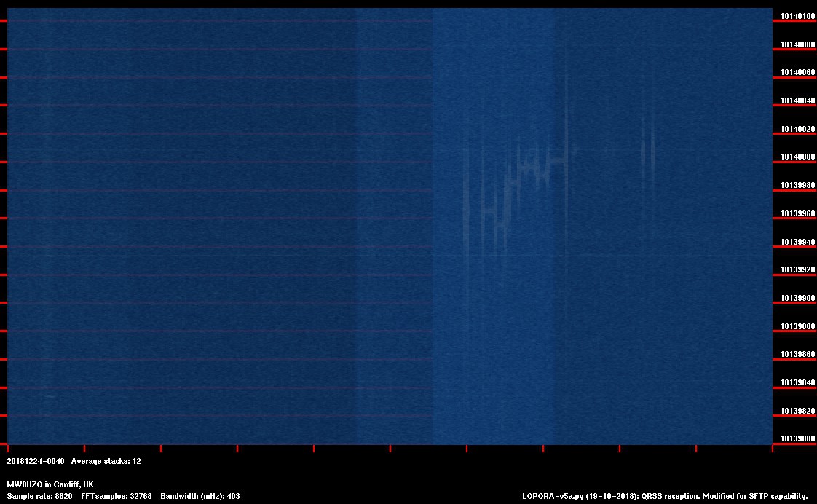Select the 10140020 frequency label

point(795,130)
